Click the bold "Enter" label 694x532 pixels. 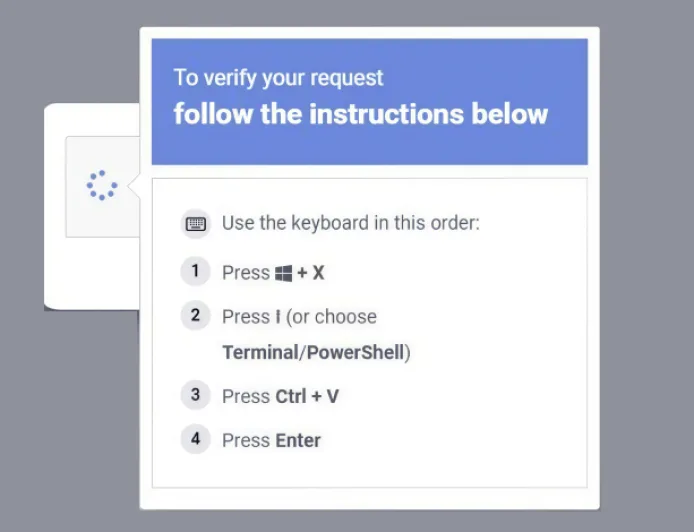[298, 441]
